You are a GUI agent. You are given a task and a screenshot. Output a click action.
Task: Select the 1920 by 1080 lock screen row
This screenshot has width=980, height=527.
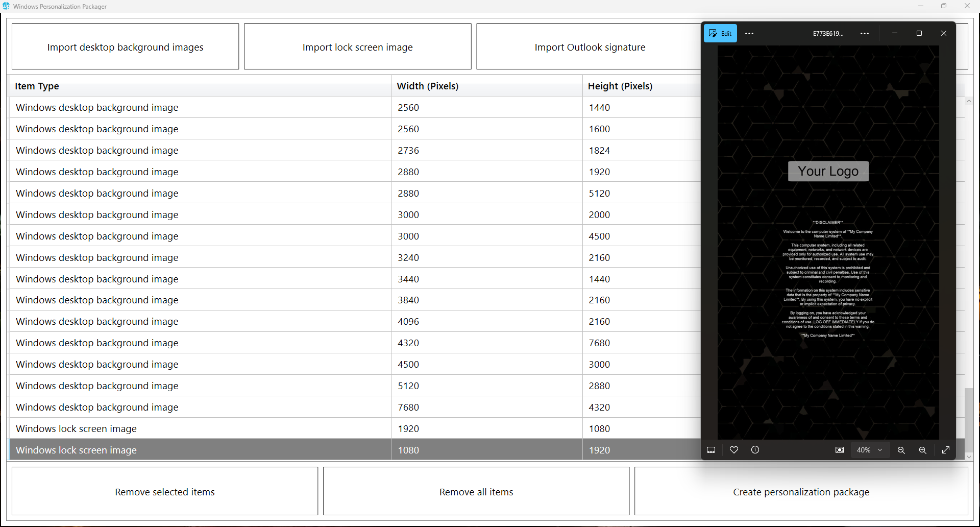[199, 429]
